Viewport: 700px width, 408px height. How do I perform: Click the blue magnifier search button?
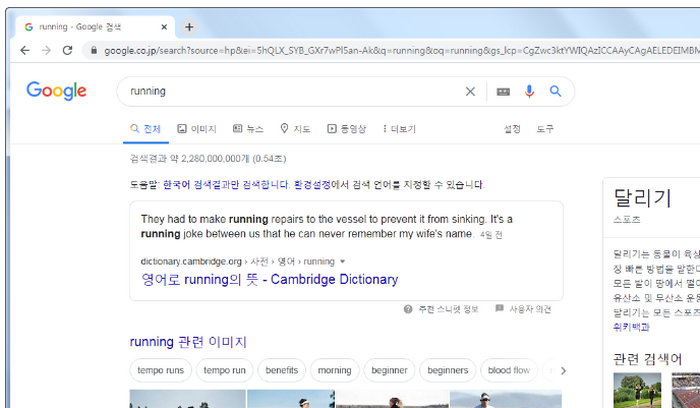(555, 91)
